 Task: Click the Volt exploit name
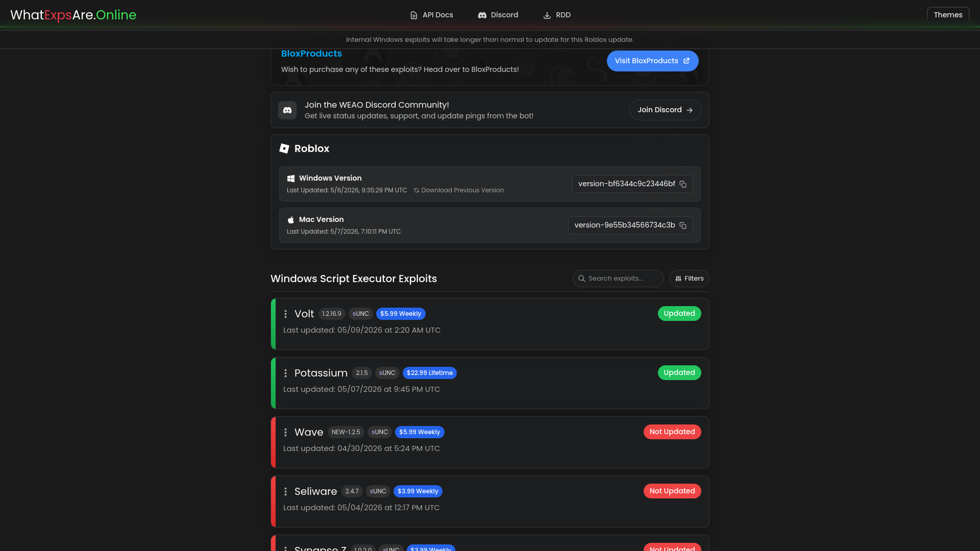[x=304, y=314]
